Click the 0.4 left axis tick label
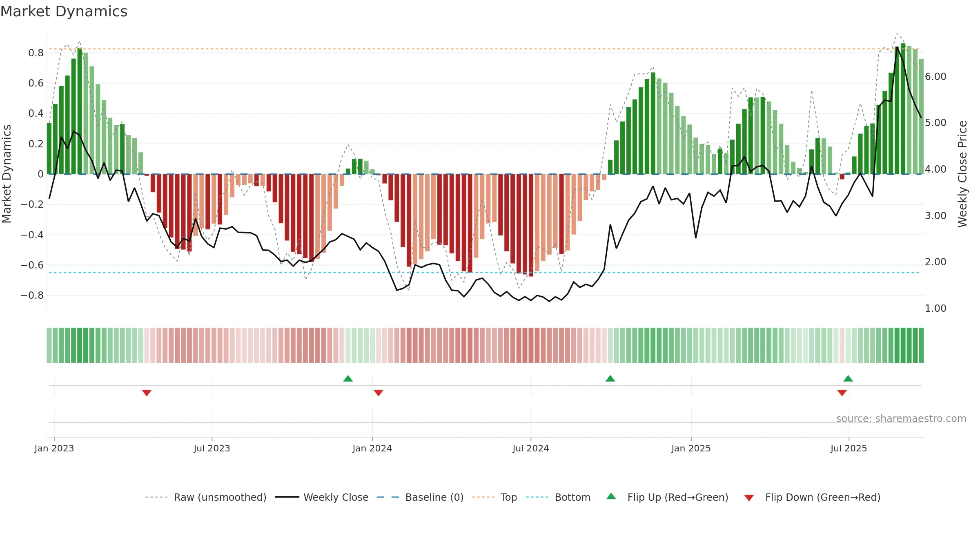 coord(36,113)
